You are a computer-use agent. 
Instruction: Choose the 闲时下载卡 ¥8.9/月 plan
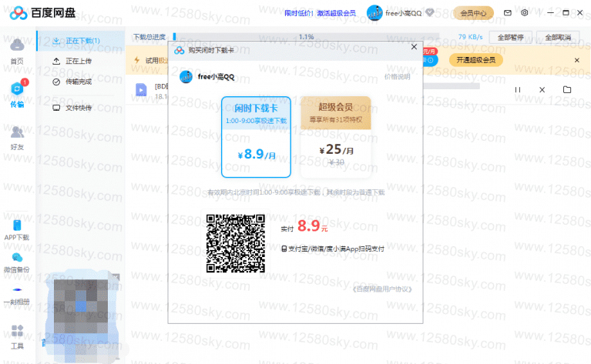tap(257, 137)
